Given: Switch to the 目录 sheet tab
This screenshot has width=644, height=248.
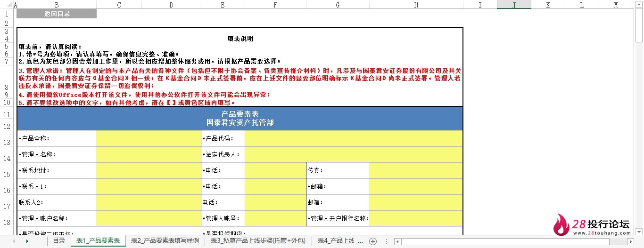Looking at the screenshot, I should click(59, 241).
